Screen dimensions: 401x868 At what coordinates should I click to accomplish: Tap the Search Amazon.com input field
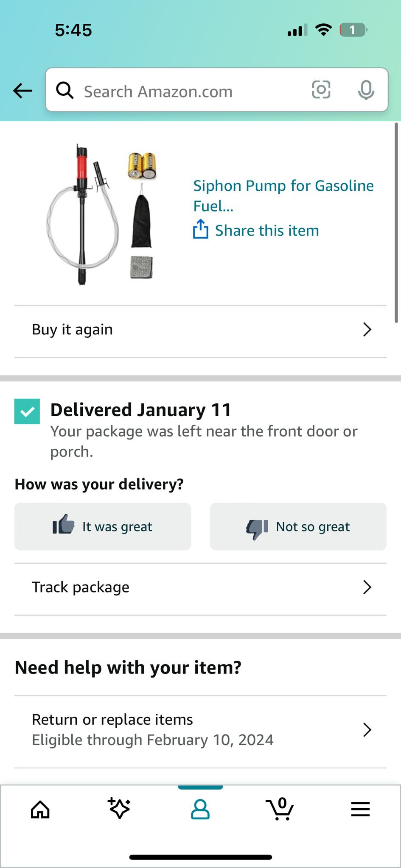tap(187, 92)
